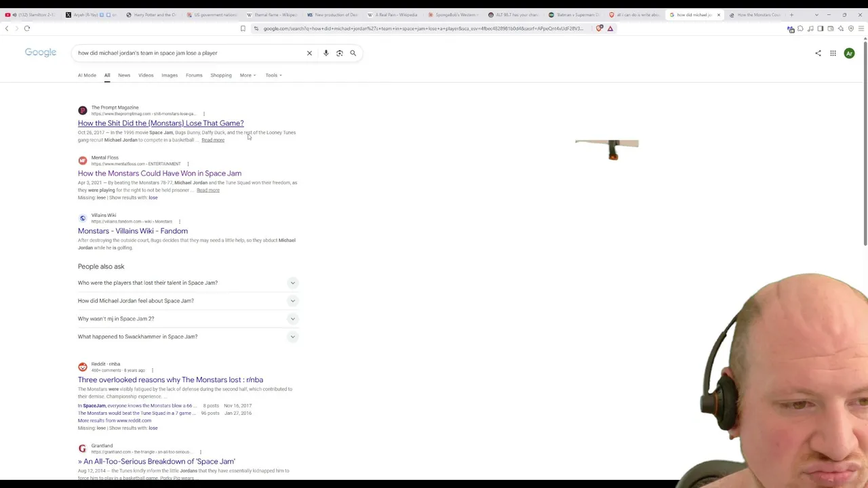The image size is (868, 488).
Task: Select the Images search tab
Action: [170, 75]
